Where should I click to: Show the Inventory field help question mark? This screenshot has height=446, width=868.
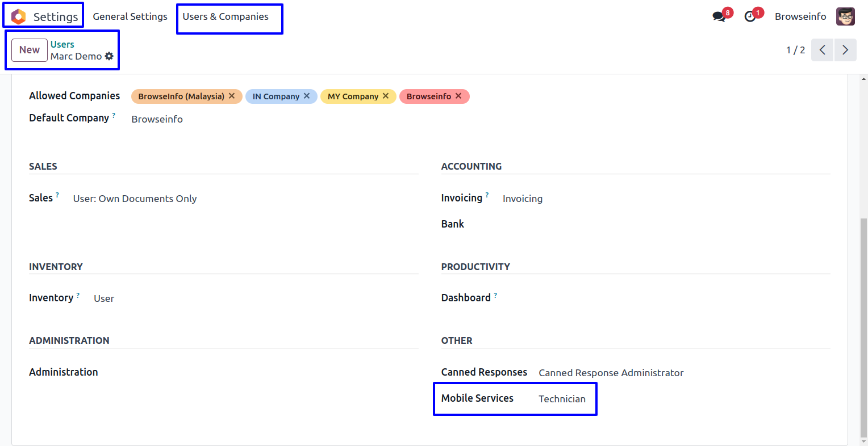click(x=78, y=295)
